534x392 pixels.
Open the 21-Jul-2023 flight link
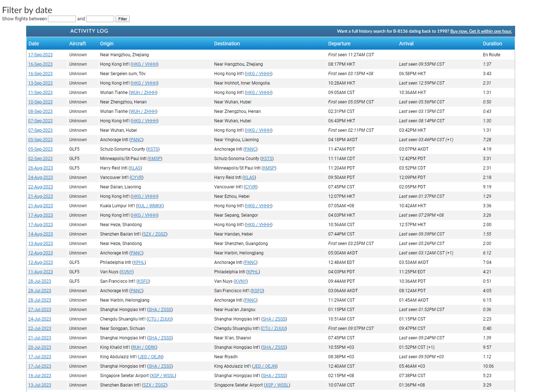click(40, 338)
